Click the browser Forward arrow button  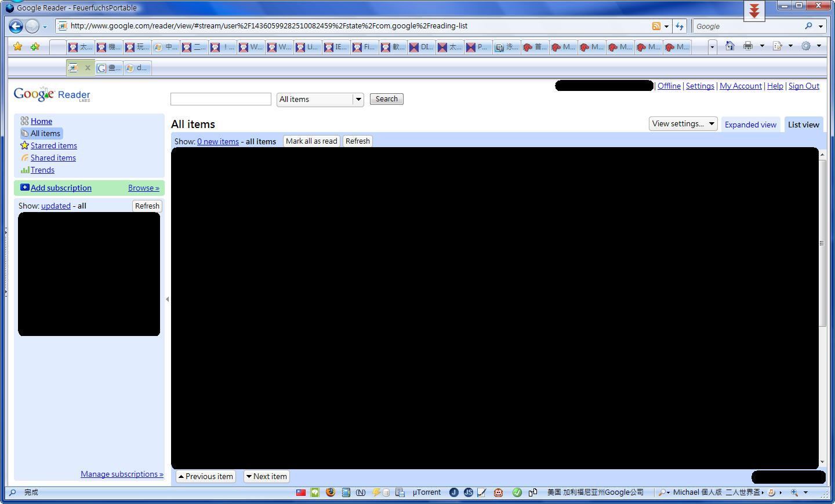click(x=32, y=26)
